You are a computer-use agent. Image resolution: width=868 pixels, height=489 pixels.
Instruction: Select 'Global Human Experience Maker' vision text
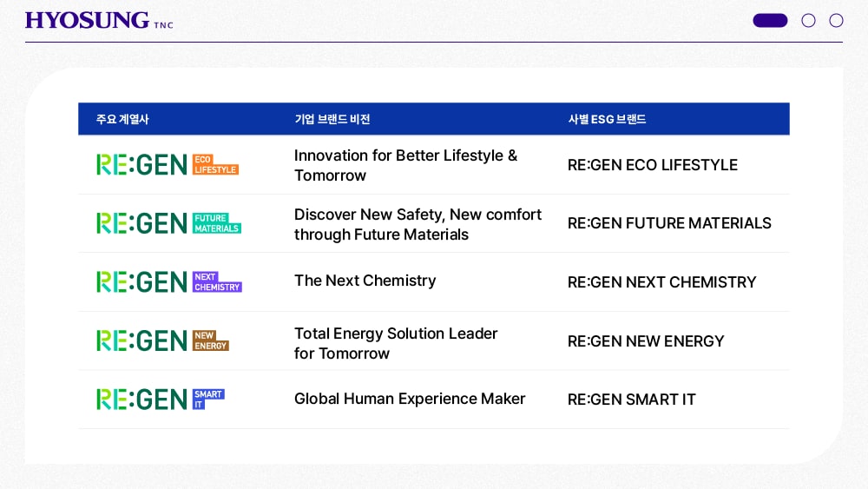tap(410, 399)
